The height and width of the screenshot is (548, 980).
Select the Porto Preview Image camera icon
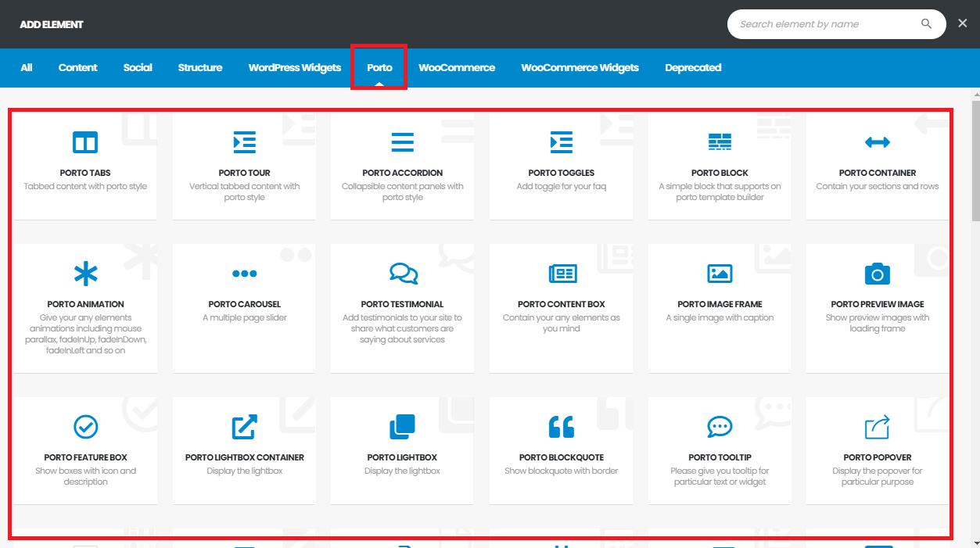(878, 274)
